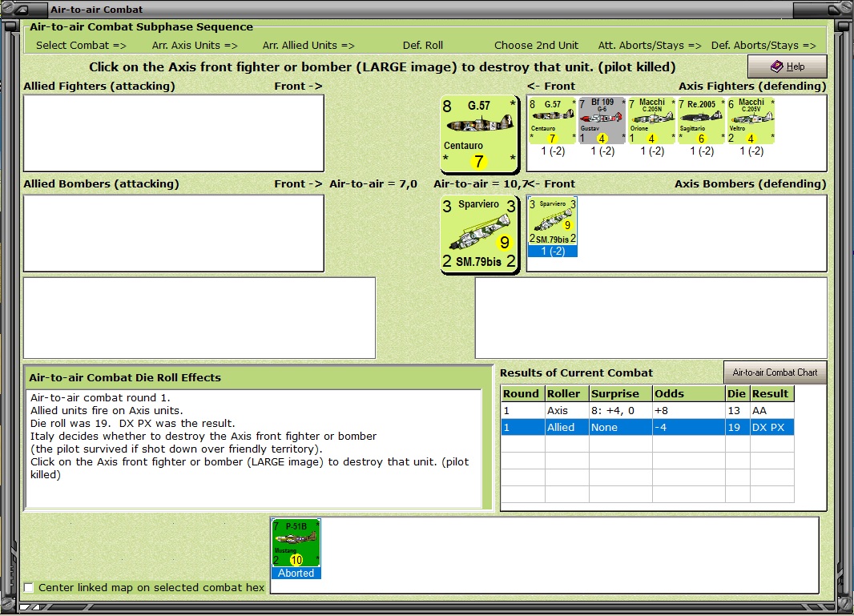The image size is (854, 616).
Task: Click the Odds column header
Action: pos(689,394)
